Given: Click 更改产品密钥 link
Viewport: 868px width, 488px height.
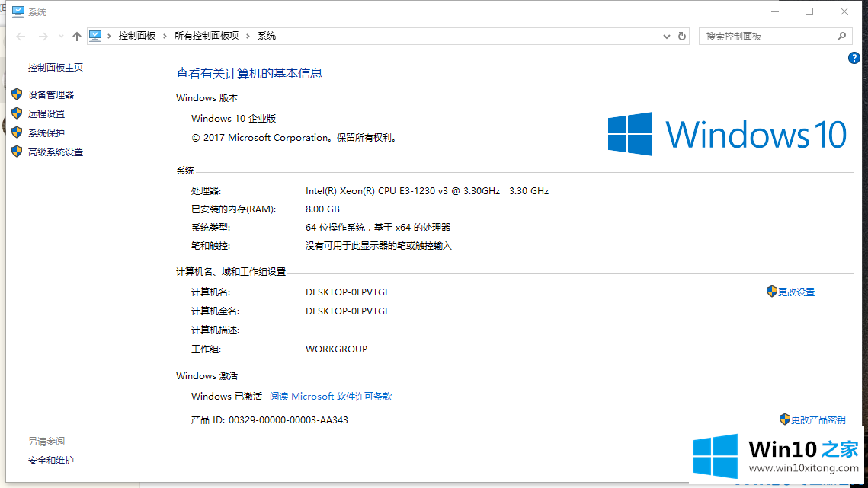Looking at the screenshot, I should tap(818, 420).
